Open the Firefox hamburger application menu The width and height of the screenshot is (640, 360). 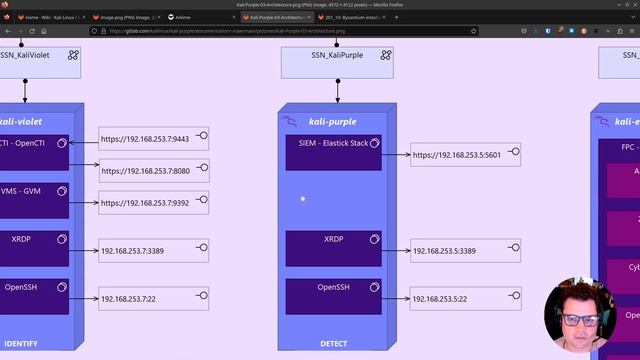click(x=632, y=31)
